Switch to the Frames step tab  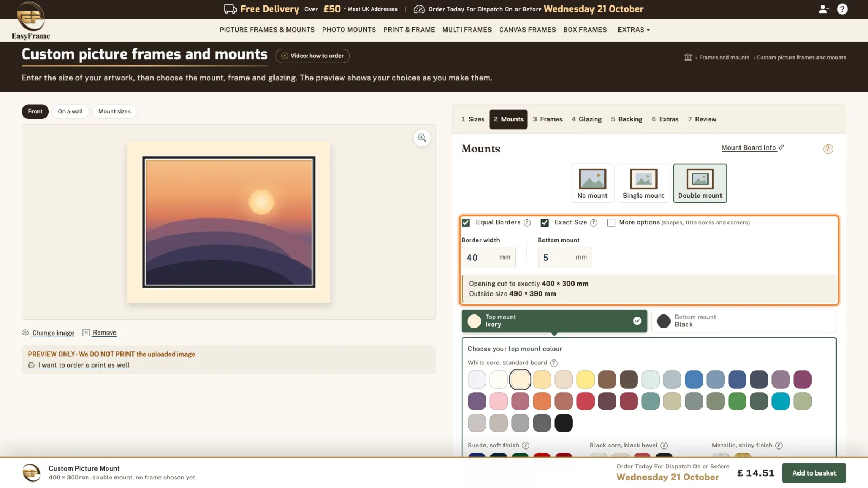[x=547, y=119]
